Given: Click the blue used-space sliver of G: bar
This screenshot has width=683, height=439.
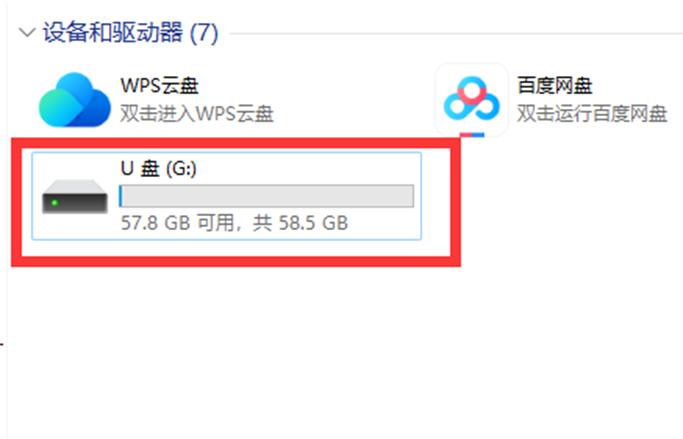Looking at the screenshot, I should click(x=120, y=196).
